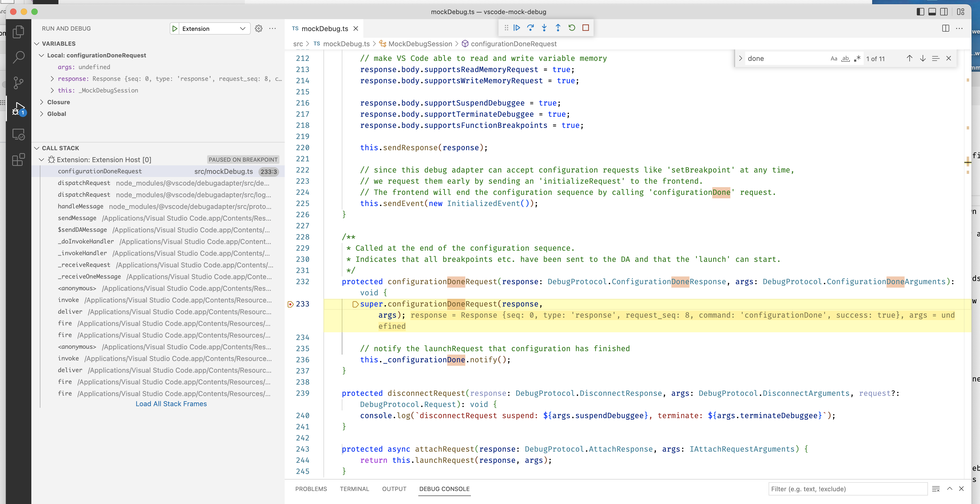Step Over the current line

pos(530,27)
